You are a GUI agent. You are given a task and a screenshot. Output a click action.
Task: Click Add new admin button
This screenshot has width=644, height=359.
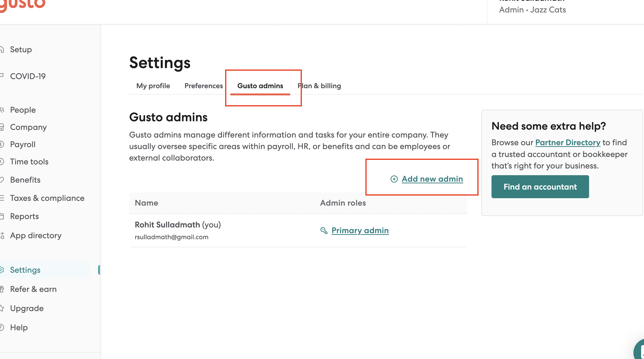click(x=426, y=179)
